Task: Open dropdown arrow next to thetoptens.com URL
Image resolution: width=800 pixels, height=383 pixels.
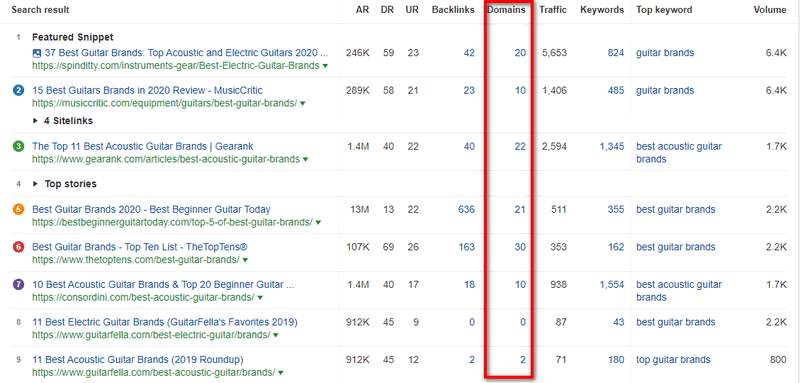Action: (x=245, y=260)
